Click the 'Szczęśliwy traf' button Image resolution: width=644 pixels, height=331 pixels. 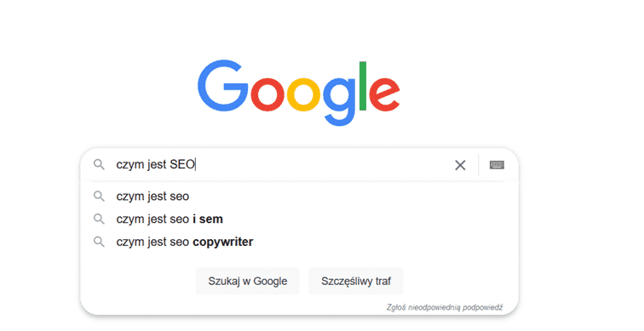click(x=356, y=281)
